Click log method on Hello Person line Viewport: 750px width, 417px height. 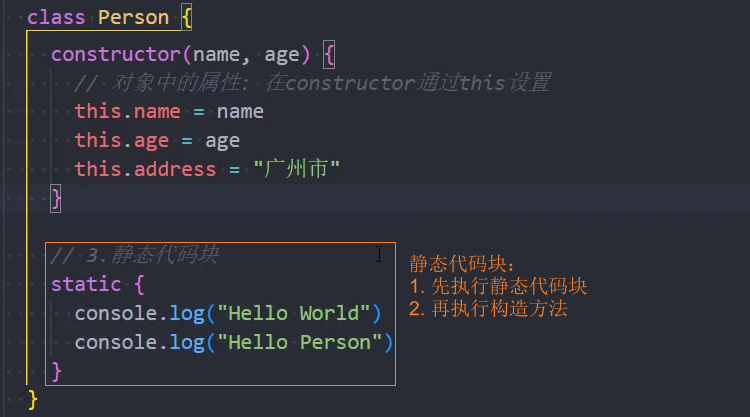187,343
